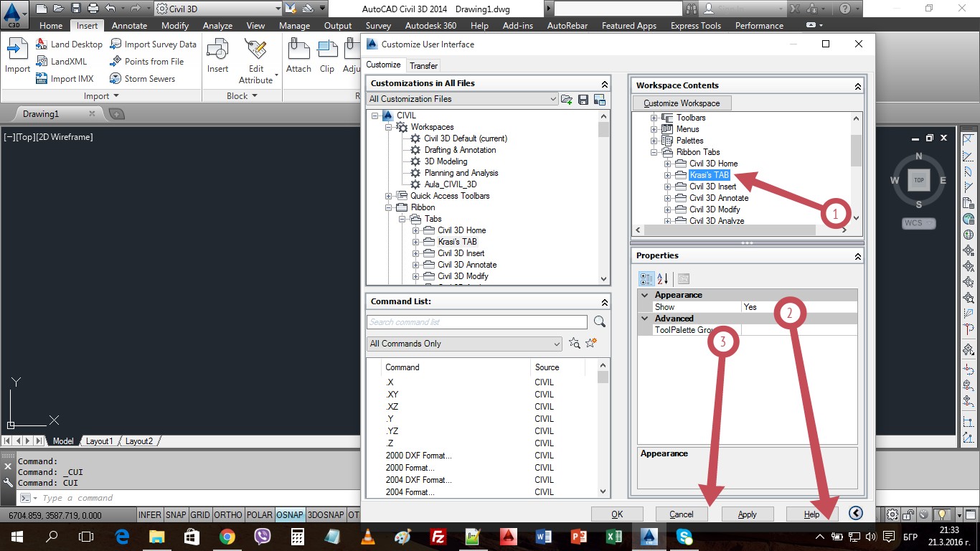
Task: Click the Storm Sewers icon
Action: (116, 79)
